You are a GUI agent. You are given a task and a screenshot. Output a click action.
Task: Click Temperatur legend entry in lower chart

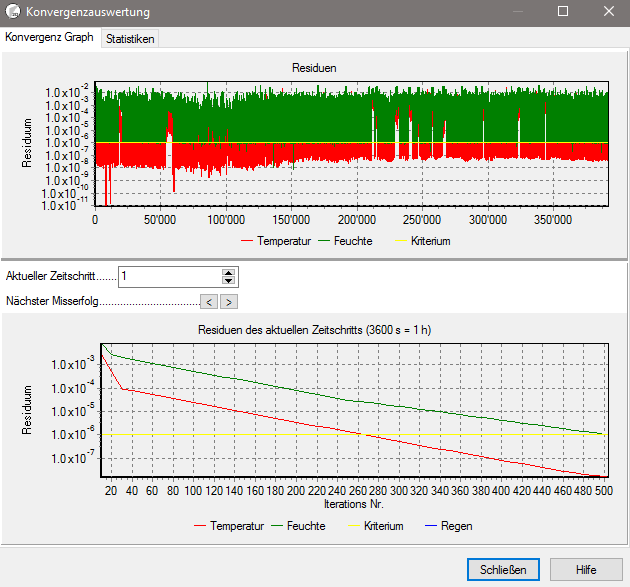(236, 525)
